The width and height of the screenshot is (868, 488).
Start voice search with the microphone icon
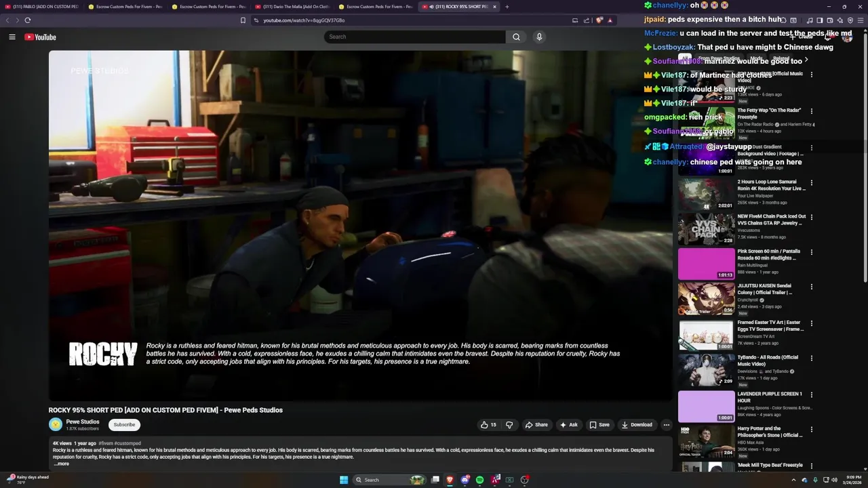[x=539, y=37]
